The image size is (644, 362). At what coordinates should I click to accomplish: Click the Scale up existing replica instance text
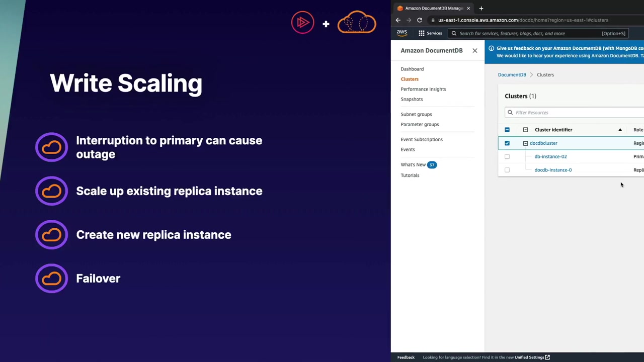(x=169, y=191)
